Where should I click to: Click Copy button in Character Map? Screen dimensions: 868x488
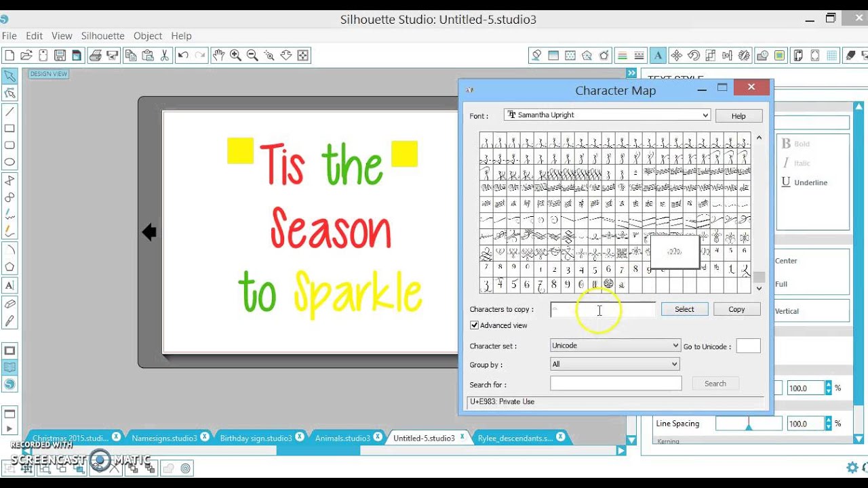coord(736,309)
